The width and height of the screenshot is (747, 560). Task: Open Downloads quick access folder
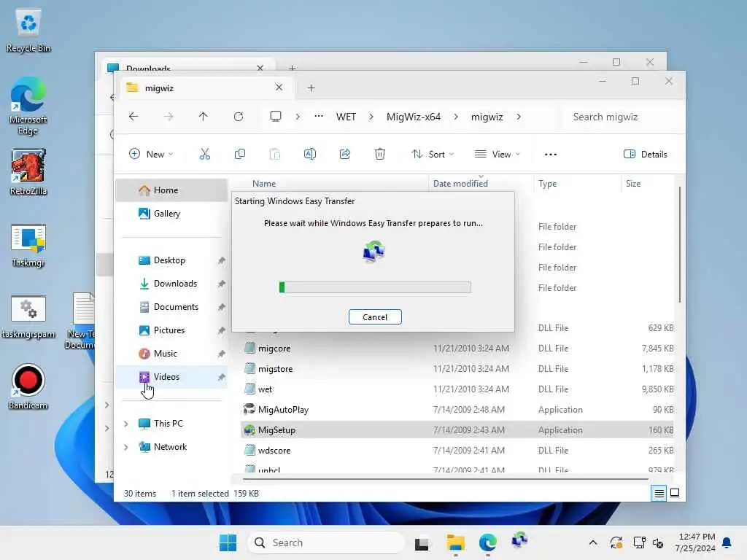coord(171,284)
